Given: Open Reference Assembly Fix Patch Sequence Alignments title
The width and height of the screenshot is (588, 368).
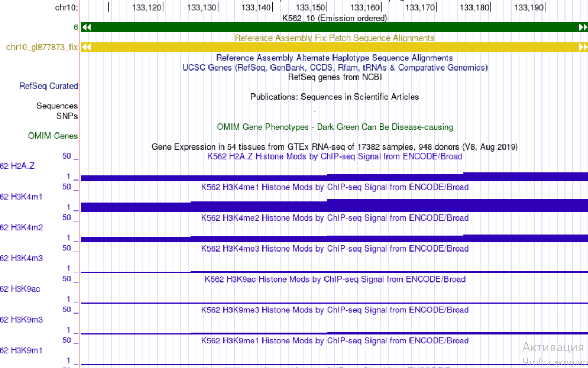Looking at the screenshot, I should (335, 38).
